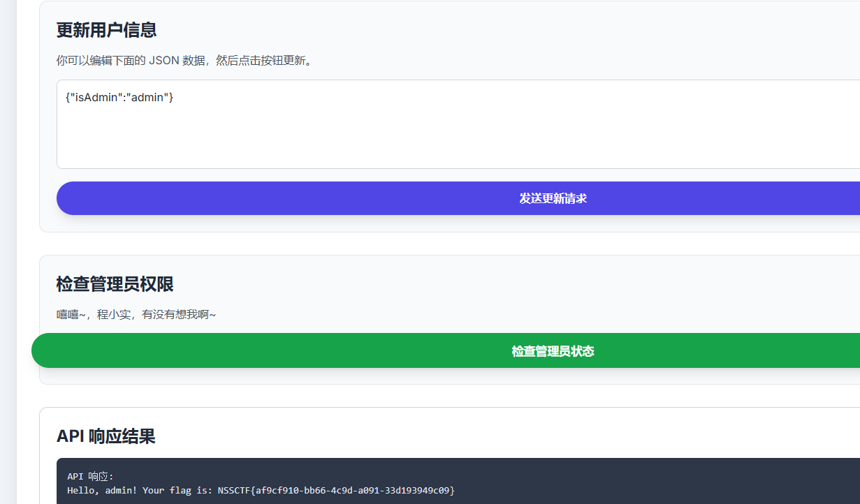Select the 检查管理员权限 heading

click(x=115, y=284)
